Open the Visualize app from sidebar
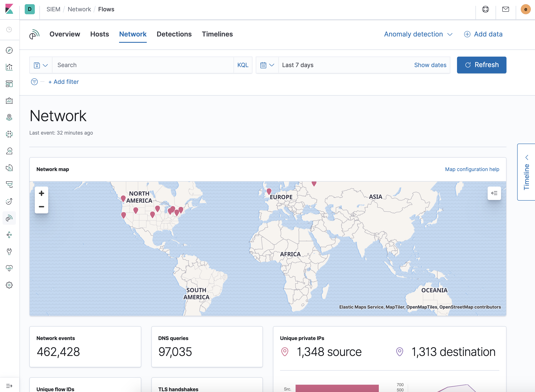 [x=9, y=67]
